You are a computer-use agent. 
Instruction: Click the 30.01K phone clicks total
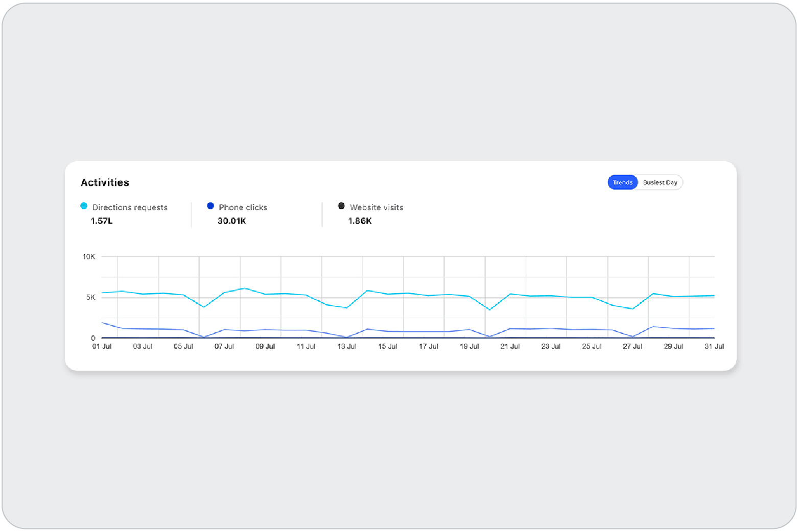coord(232,221)
